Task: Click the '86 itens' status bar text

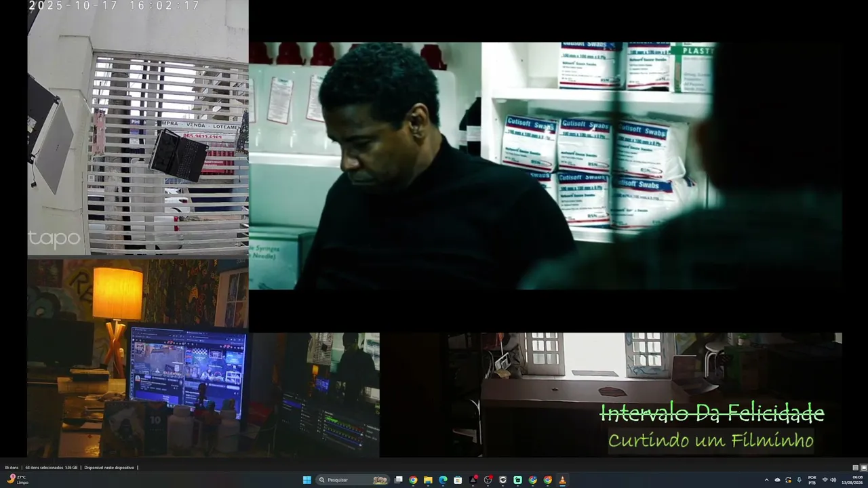Action: click(12, 468)
